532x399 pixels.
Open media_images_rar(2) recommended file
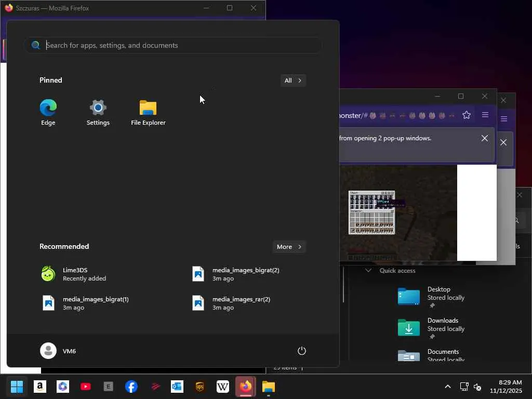tap(231, 303)
